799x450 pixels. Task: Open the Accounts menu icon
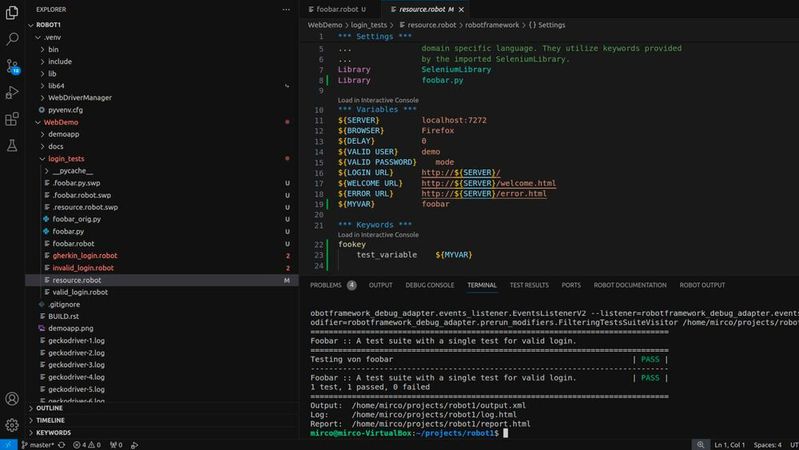pyautogui.click(x=12, y=399)
